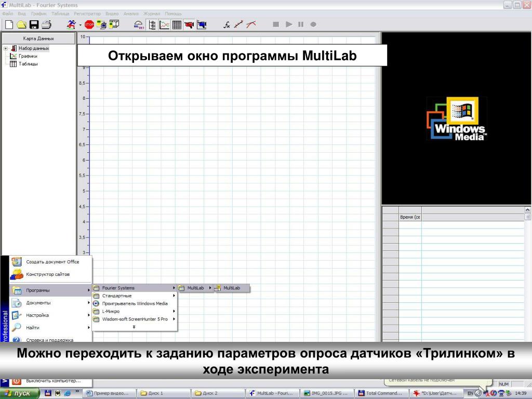Viewport: 532px width, 399px height.
Task: Expand the Набор данных tree node
Action: (6, 48)
